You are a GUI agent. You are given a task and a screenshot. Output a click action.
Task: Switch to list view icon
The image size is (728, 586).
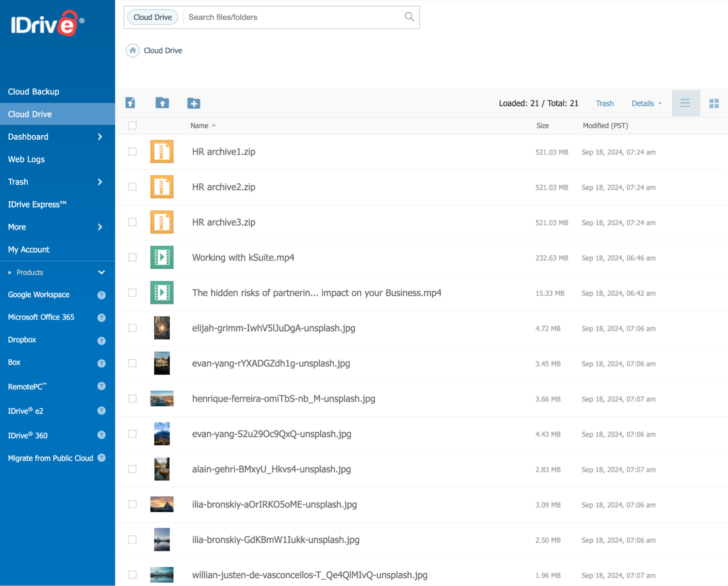(x=685, y=103)
